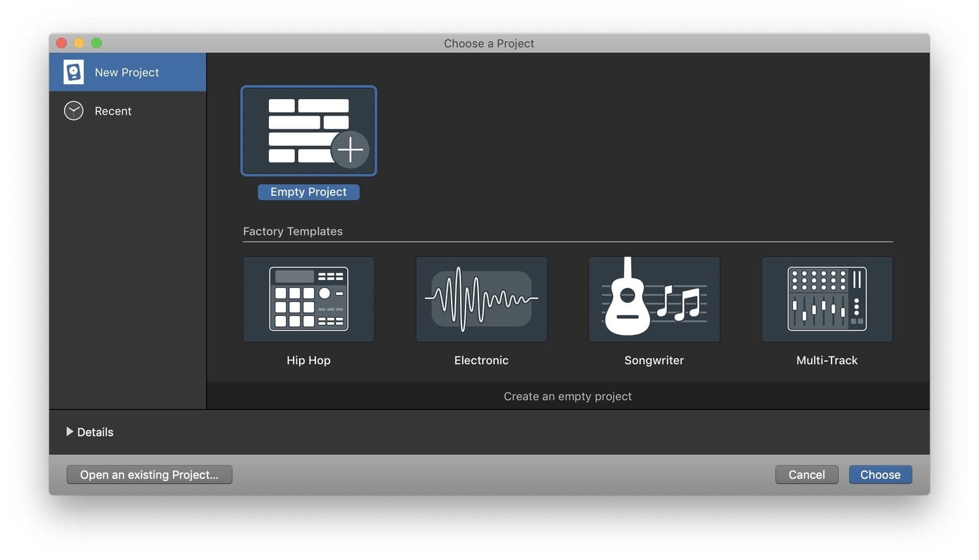Expand the Details disclosure triangle
This screenshot has width=979, height=560.
[70, 431]
